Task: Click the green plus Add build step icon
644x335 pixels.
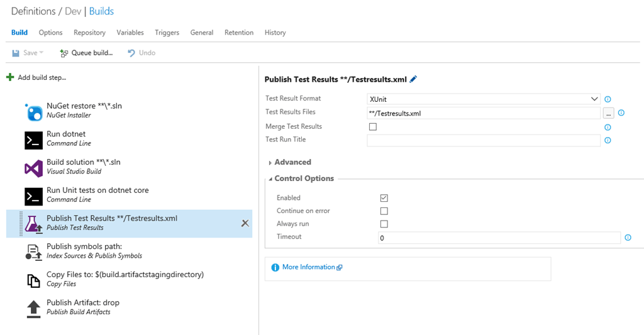Action: (x=10, y=77)
